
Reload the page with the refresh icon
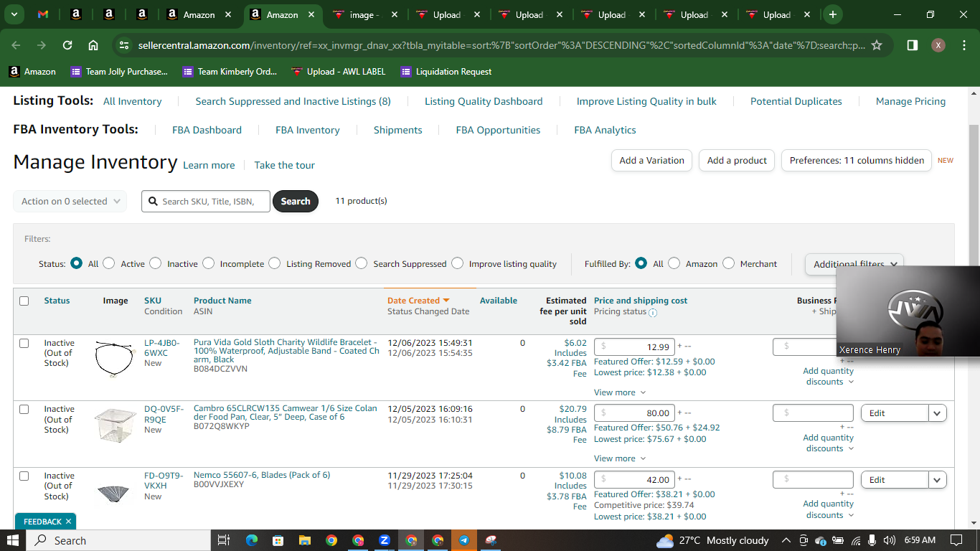pyautogui.click(x=67, y=45)
